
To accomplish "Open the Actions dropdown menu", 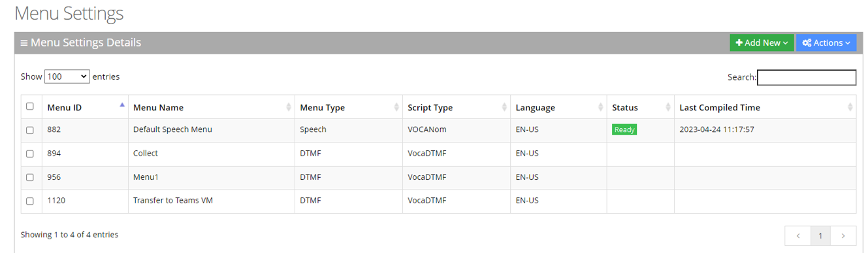I will point(826,42).
